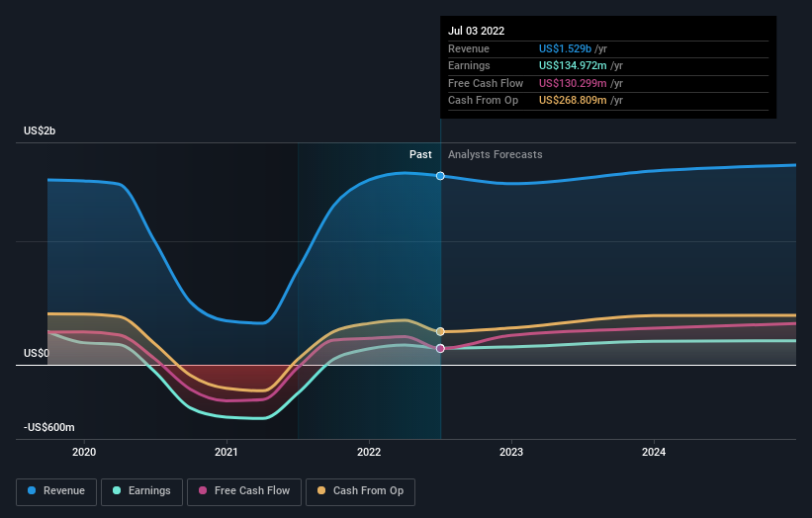Click the 2021 x-axis label
Screen dimensions: 812x518
coord(226,452)
